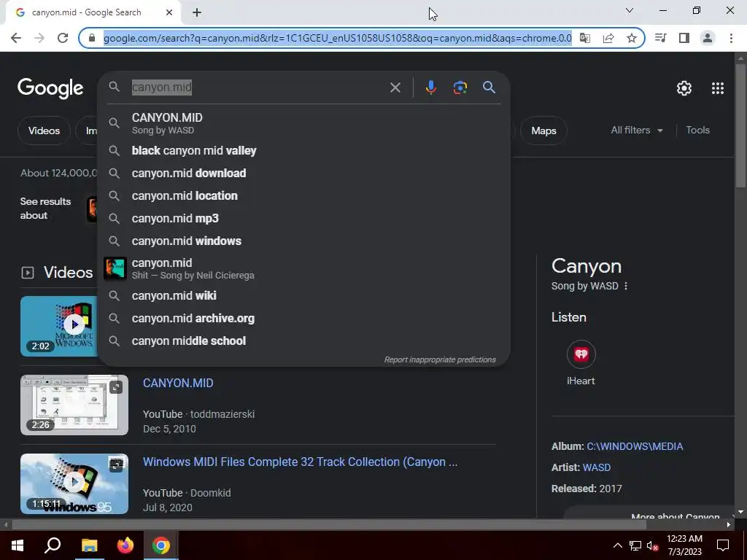This screenshot has height=560, width=747.
Task: Open the network tray icon
Action: (x=635, y=545)
